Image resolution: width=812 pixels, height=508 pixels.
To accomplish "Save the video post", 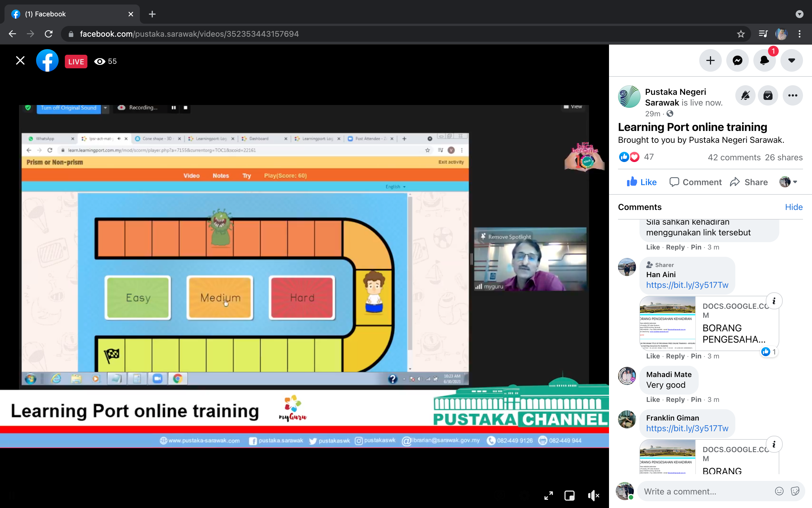I will (x=768, y=95).
